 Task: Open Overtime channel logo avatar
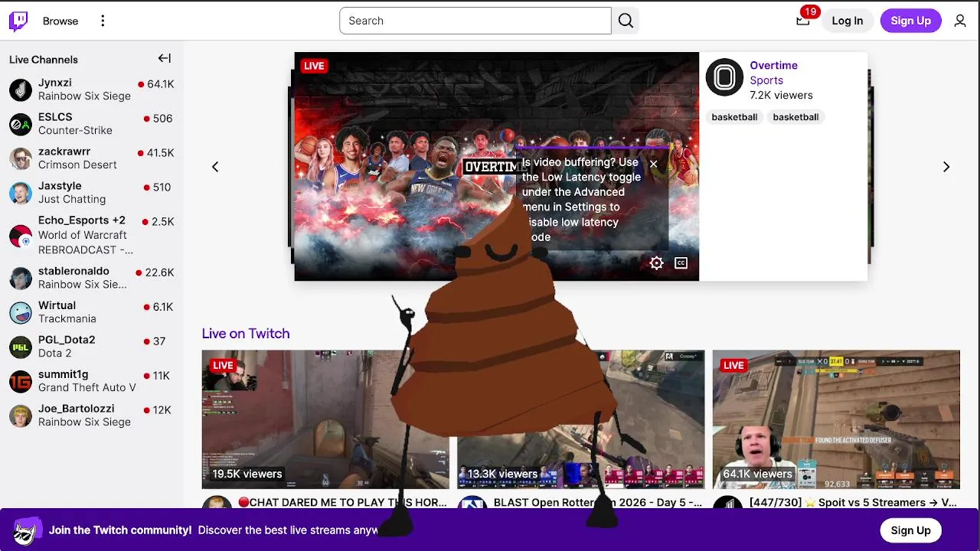point(724,77)
